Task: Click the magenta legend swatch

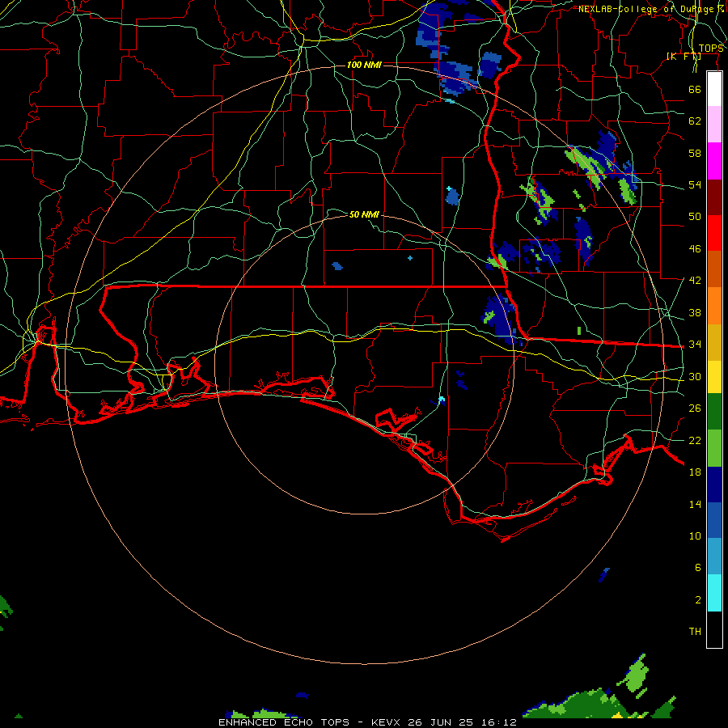Action: [x=714, y=161]
